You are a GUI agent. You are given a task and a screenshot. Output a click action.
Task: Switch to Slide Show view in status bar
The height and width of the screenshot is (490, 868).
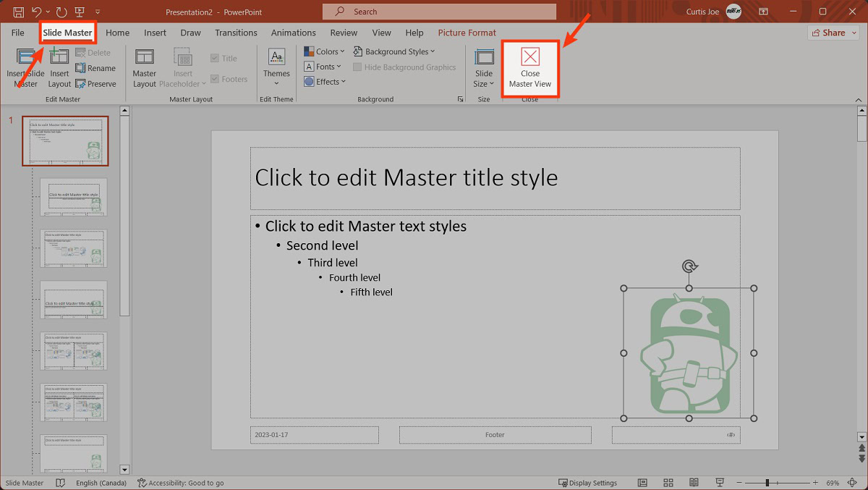click(x=720, y=483)
